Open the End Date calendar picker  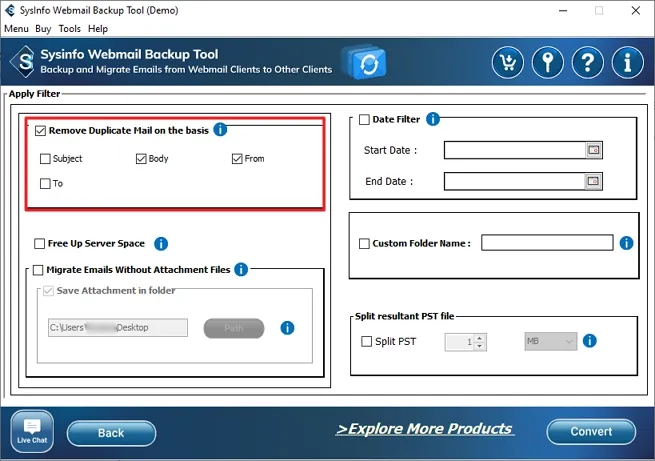pos(593,181)
